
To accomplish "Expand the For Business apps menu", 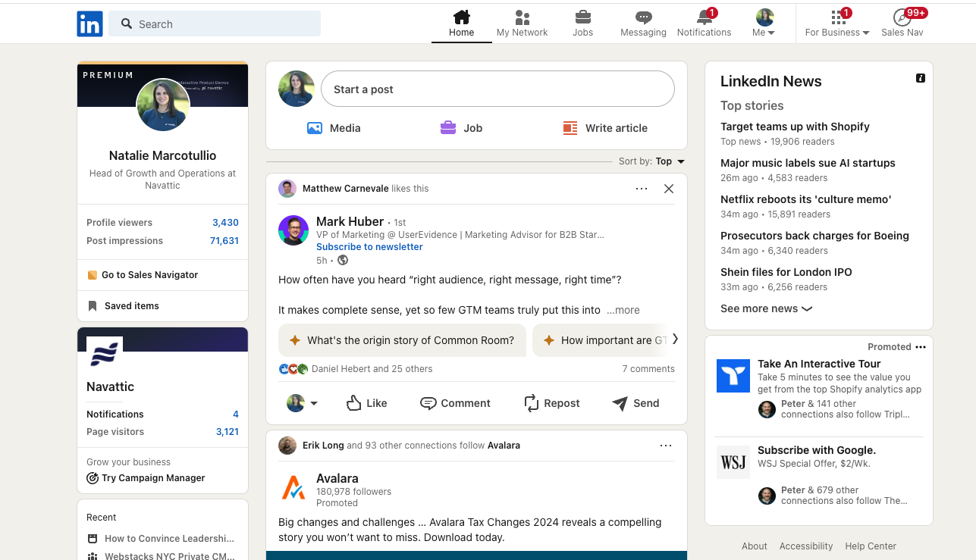I will (x=837, y=23).
